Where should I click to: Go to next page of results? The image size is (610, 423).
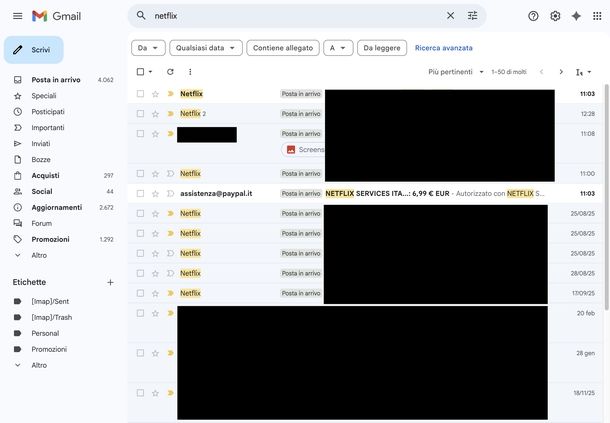(561, 72)
